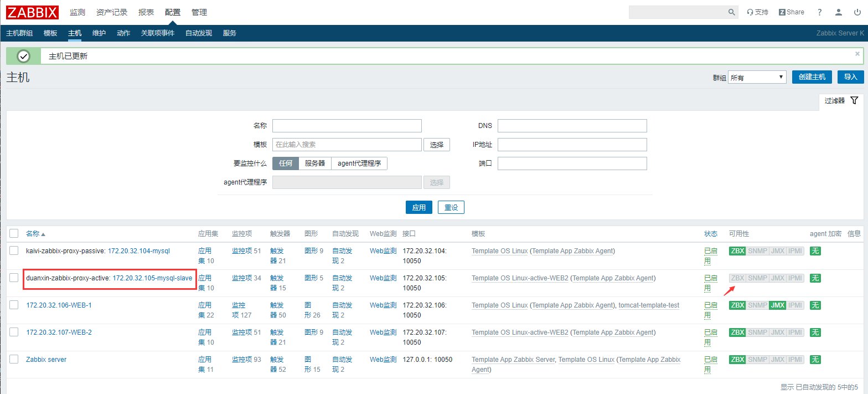868x394 pixels.
Task: Click the 创建主机 button
Action: (812, 77)
